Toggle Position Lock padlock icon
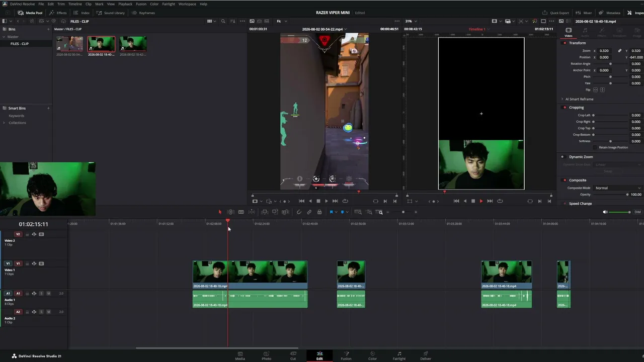 pos(319,212)
